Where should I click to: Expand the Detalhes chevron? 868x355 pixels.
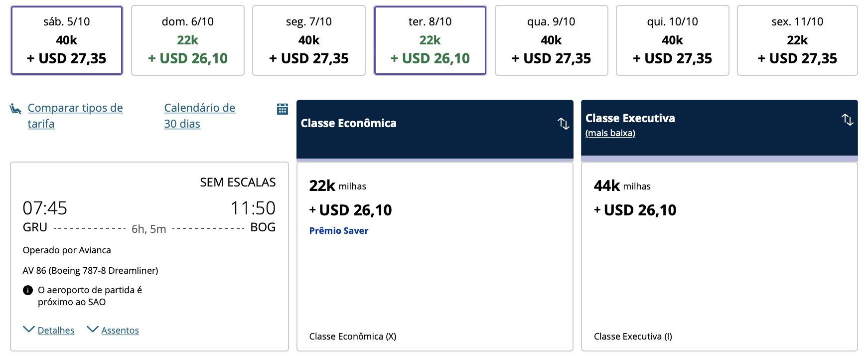pos(29,329)
